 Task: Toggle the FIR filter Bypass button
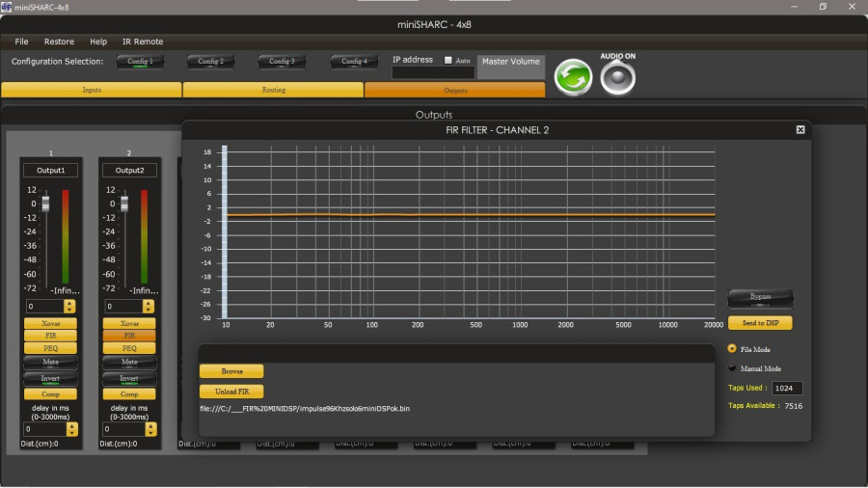[x=760, y=298]
